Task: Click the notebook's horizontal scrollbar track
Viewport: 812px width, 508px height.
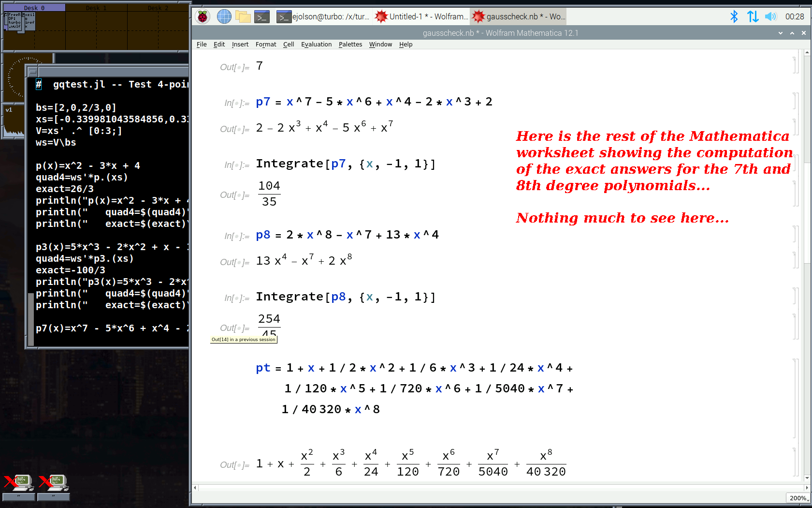Action: [483, 488]
